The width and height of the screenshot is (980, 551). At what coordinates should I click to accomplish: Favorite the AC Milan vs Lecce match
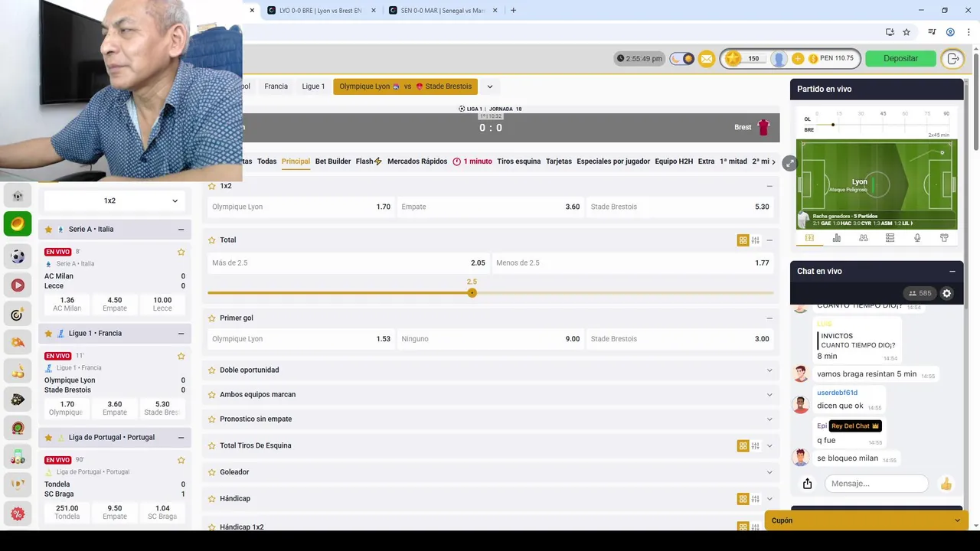click(x=181, y=252)
